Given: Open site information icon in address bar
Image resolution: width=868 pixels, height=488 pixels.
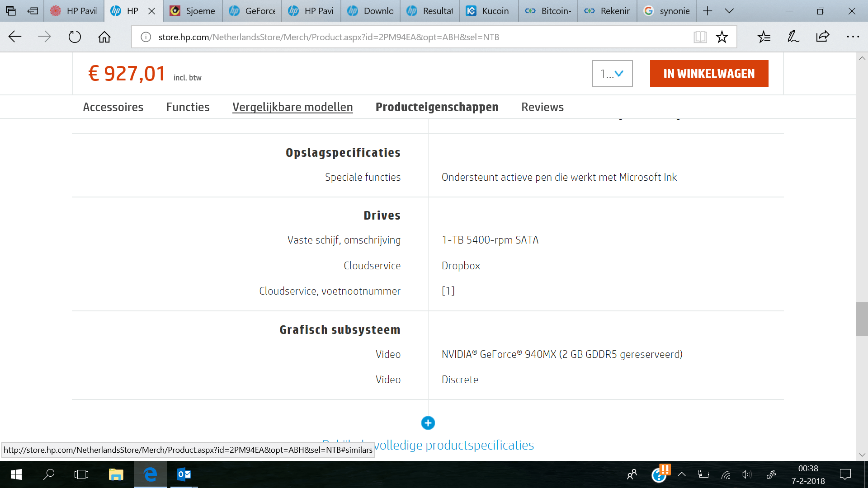Looking at the screenshot, I should pos(146,37).
